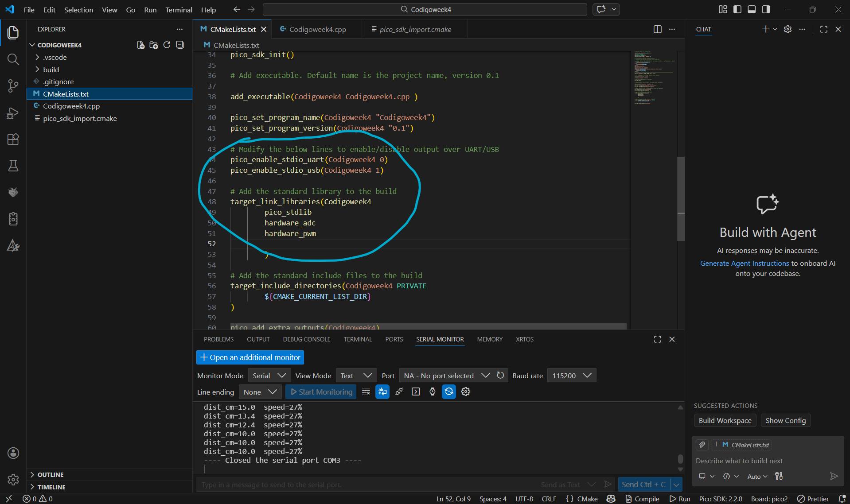
Task: Toggle auto-reconnect in serial monitor
Action: pyautogui.click(x=449, y=392)
